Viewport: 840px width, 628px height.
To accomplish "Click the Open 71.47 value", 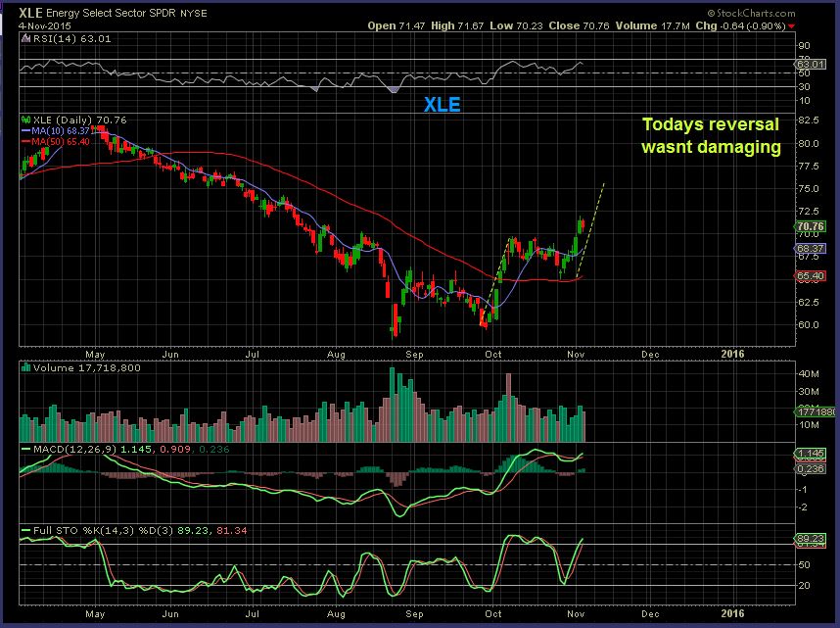I will [x=396, y=25].
